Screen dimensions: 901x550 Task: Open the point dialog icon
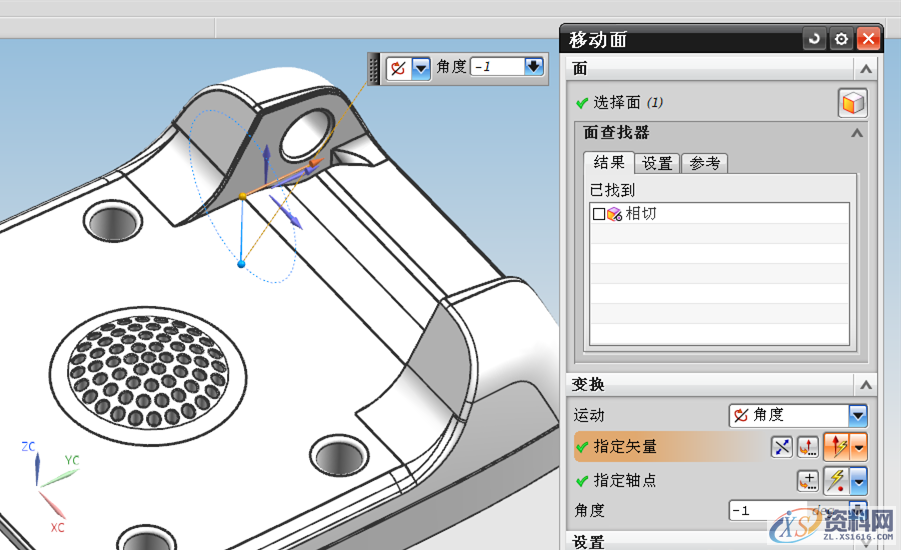(807, 481)
